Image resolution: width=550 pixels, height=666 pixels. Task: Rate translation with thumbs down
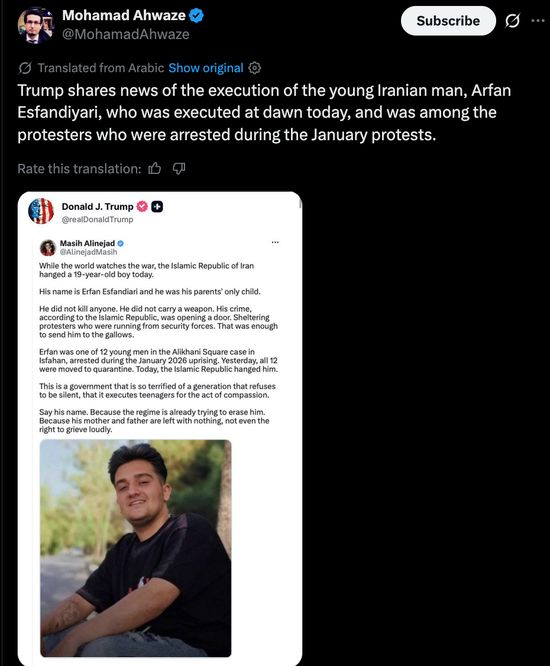(x=179, y=169)
